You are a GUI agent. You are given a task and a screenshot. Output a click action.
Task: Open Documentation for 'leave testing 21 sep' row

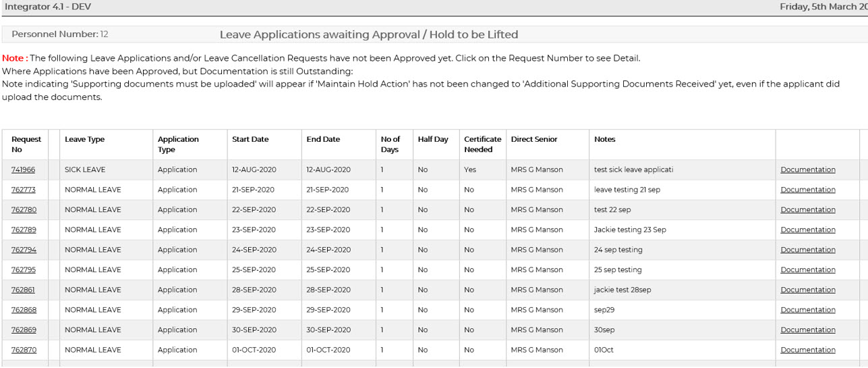click(x=807, y=190)
